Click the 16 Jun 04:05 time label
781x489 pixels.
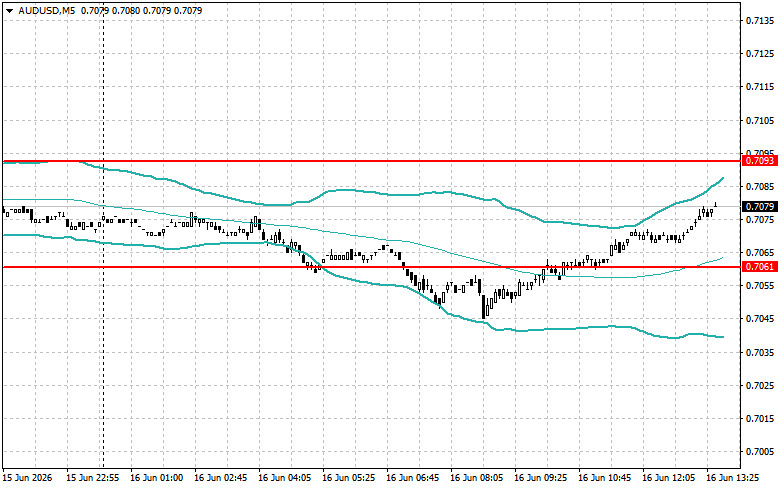click(x=284, y=478)
